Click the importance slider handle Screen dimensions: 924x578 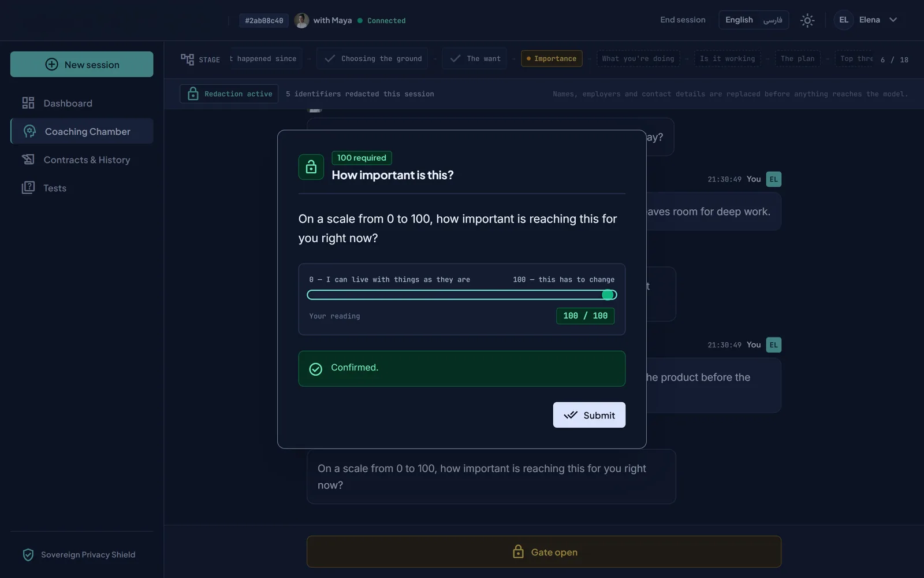click(608, 295)
